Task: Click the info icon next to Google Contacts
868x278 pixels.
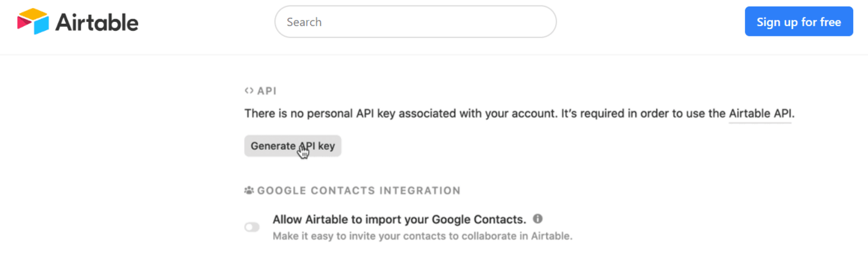Action: click(x=538, y=218)
